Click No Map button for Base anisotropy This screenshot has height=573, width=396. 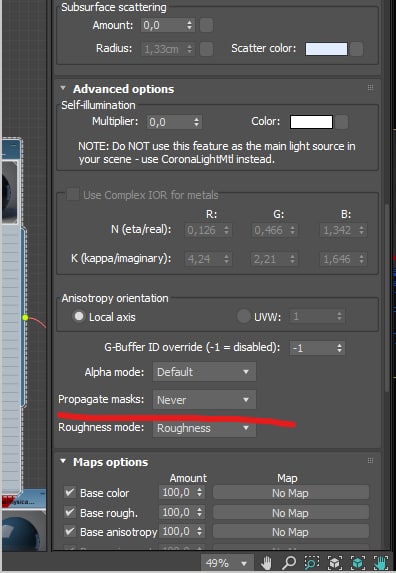coord(290,532)
